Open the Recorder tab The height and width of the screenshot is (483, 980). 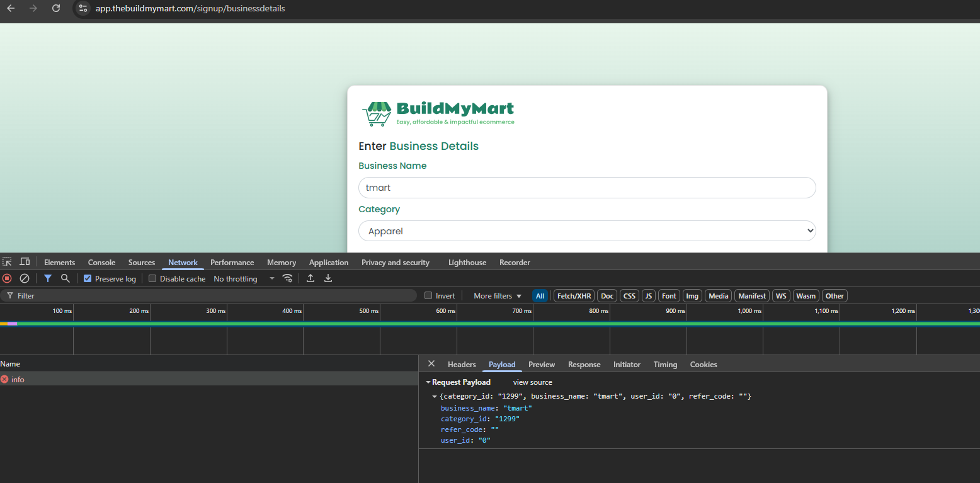pyautogui.click(x=515, y=263)
